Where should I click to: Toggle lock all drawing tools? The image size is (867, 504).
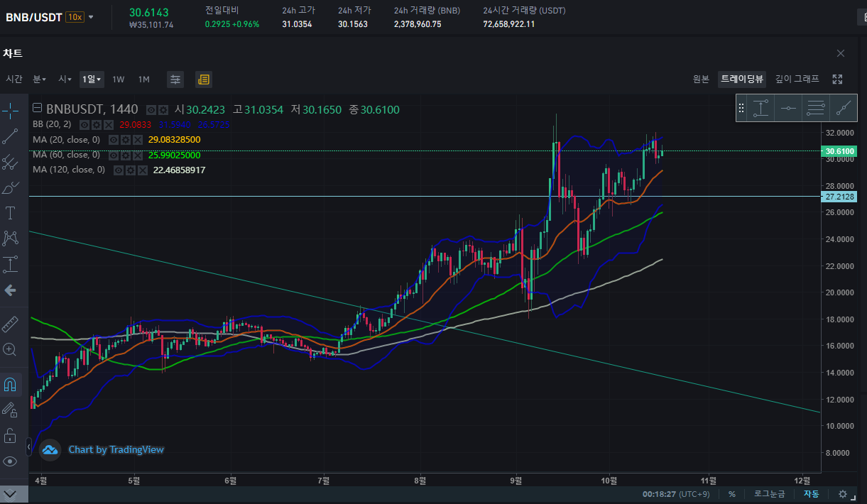click(x=10, y=435)
